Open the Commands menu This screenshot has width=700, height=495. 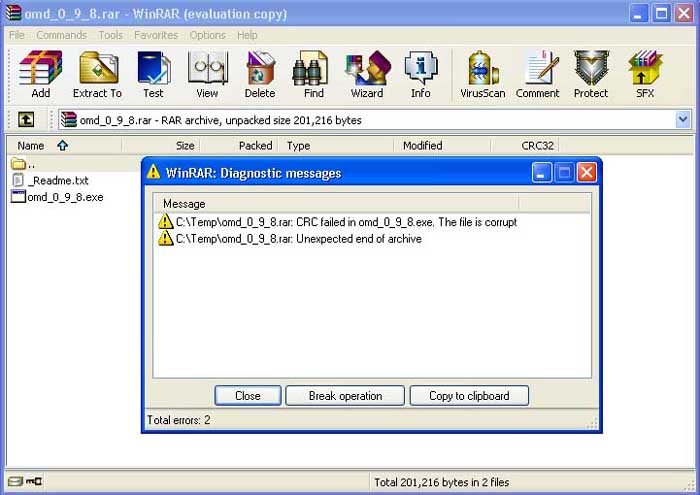62,35
